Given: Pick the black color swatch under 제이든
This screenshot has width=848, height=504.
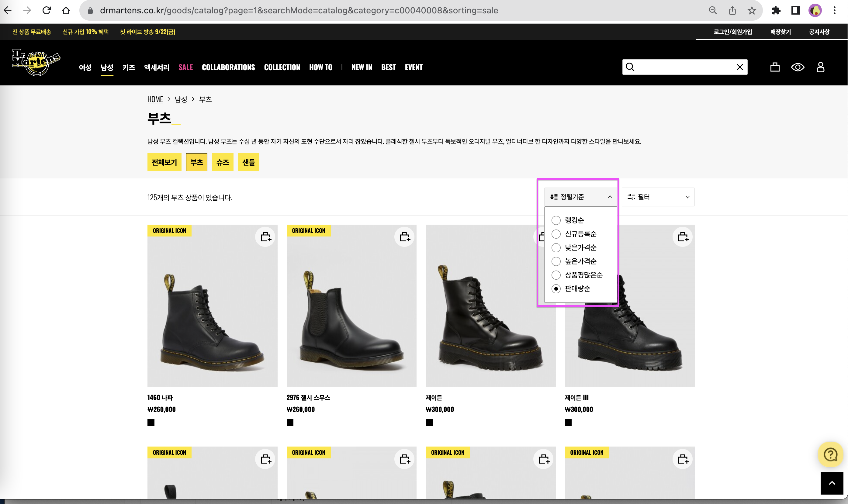Looking at the screenshot, I should pos(429,423).
